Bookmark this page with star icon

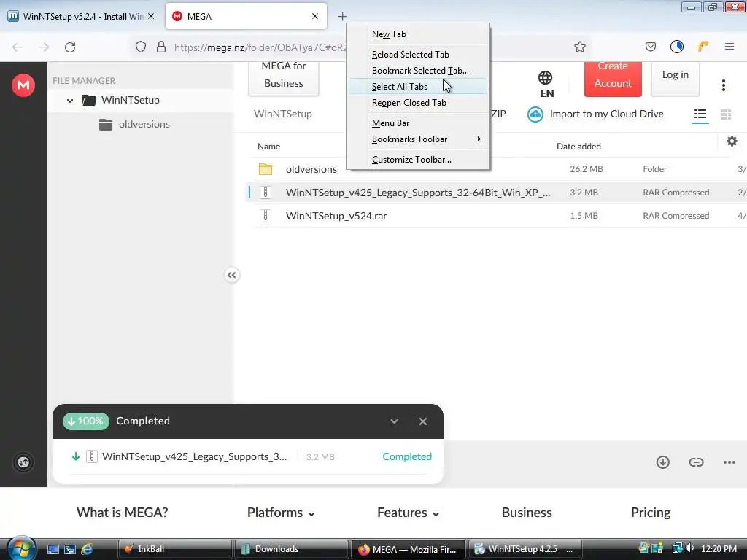(579, 47)
